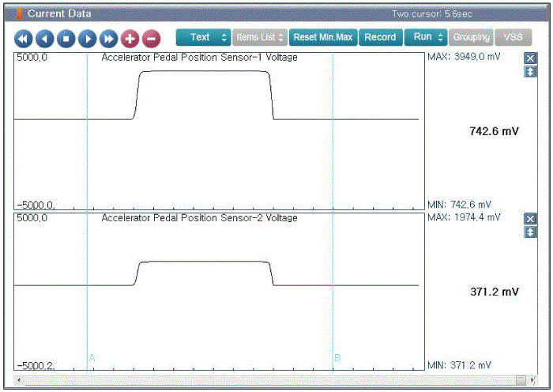The image size is (553, 392).
Task: Close the Sensor-1 Voltage graph
Action: click(530, 58)
